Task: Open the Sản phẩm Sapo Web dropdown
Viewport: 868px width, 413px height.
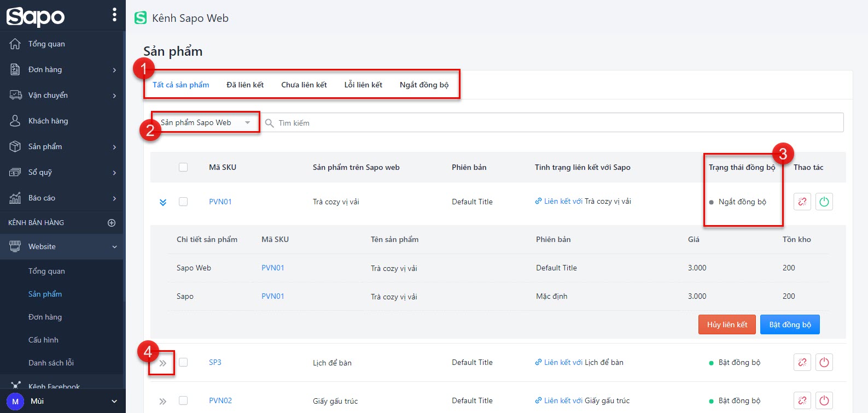Action: pos(205,122)
